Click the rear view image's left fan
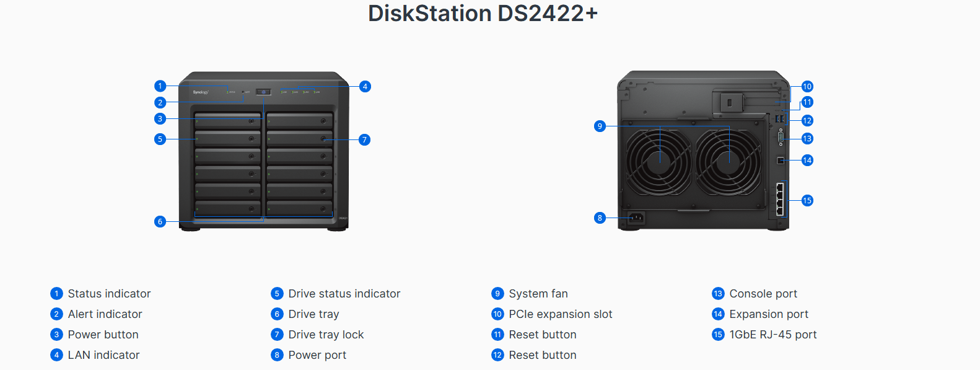Viewport: 980px width, 370px height. 658,160
